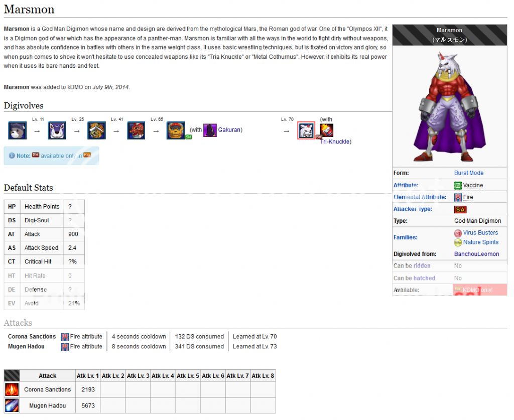Open the BanchouLeomon link in infobox
This screenshot has width=514, height=420.
476,254
